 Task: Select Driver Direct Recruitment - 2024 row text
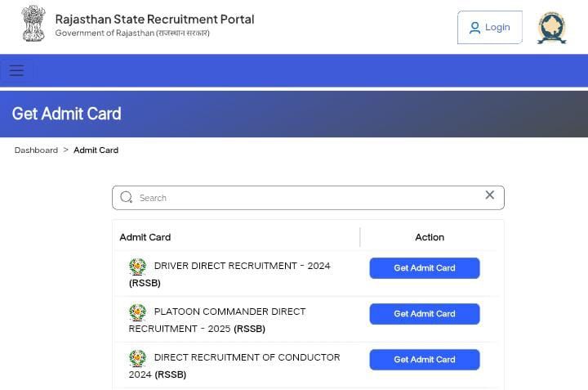coord(242,266)
